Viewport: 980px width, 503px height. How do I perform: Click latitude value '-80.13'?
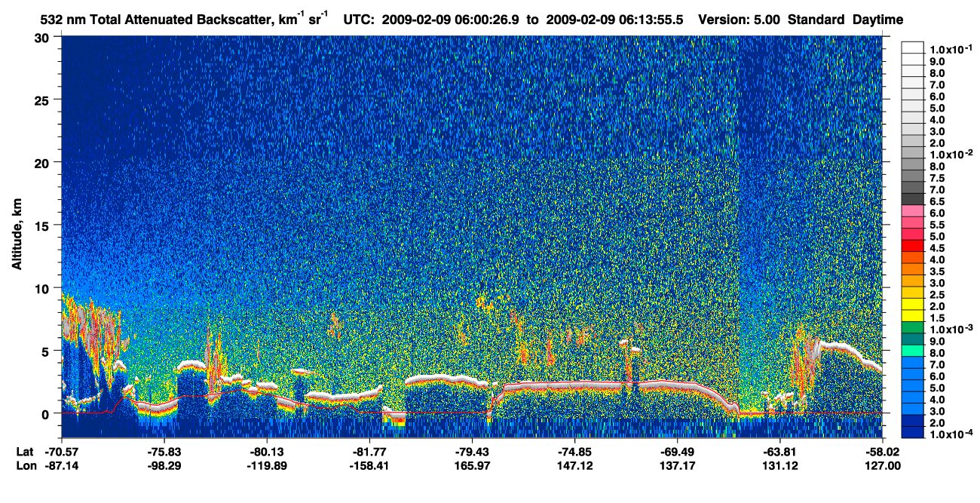point(267,451)
